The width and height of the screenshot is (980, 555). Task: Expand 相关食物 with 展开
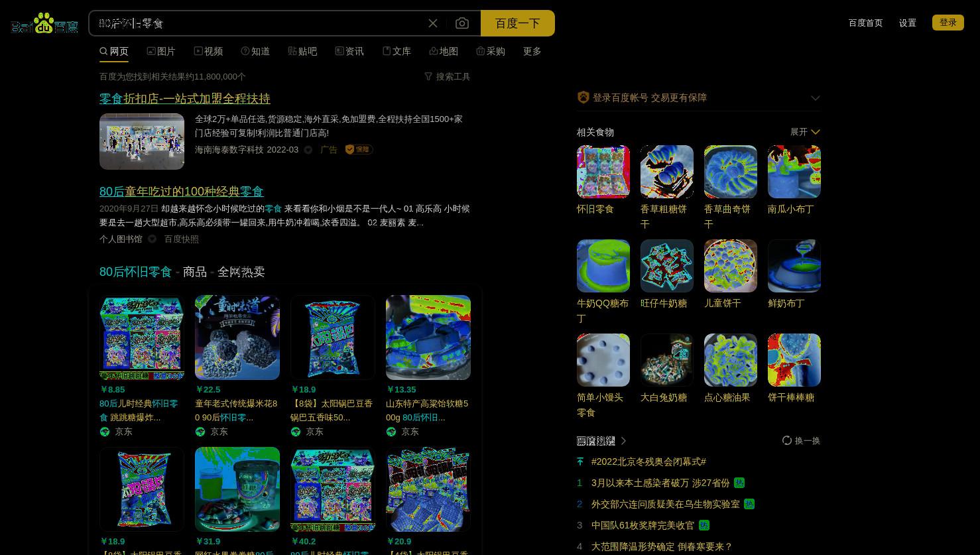pos(805,132)
